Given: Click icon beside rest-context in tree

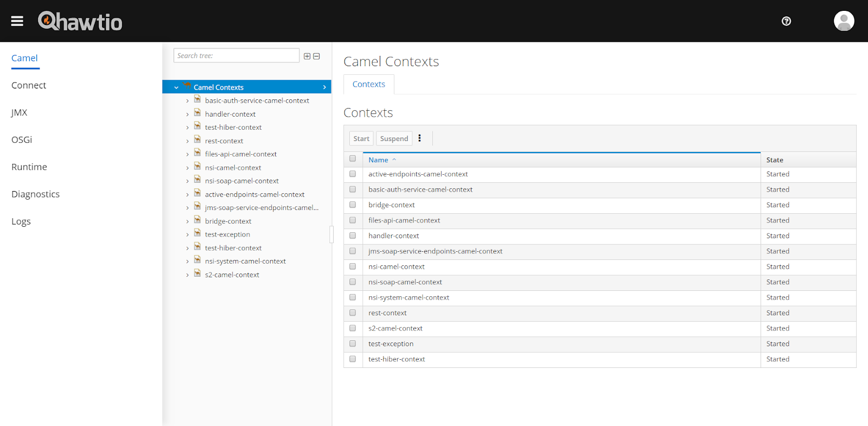Looking at the screenshot, I should (197, 139).
